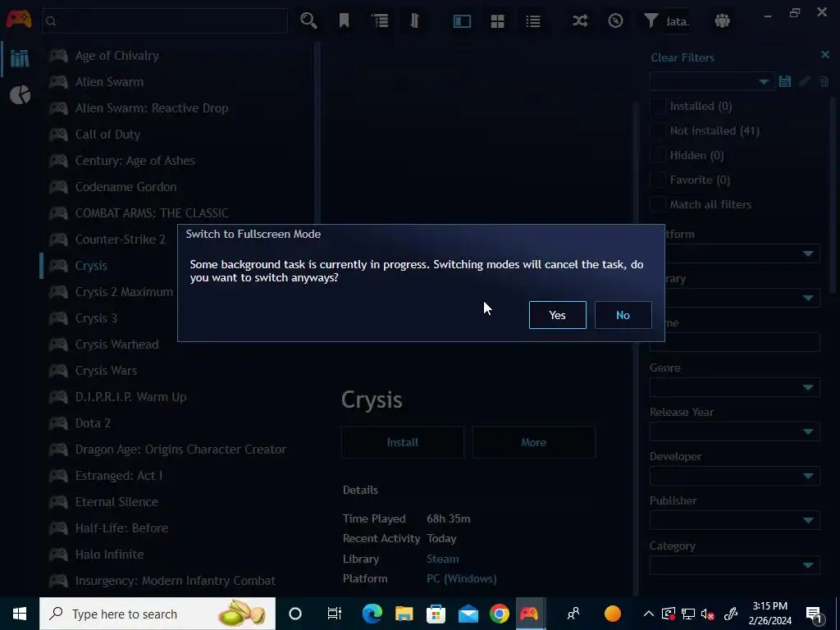Confirm the mode switch with Yes
Viewport: 840px width, 630px height.
557,315
